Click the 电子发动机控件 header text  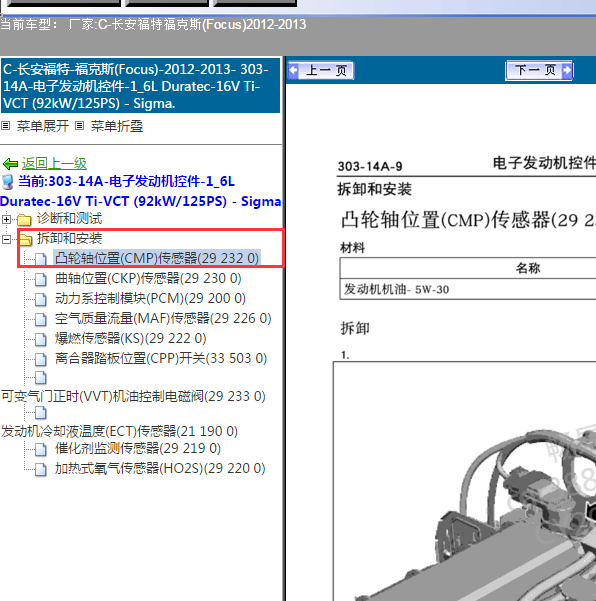pos(544,163)
